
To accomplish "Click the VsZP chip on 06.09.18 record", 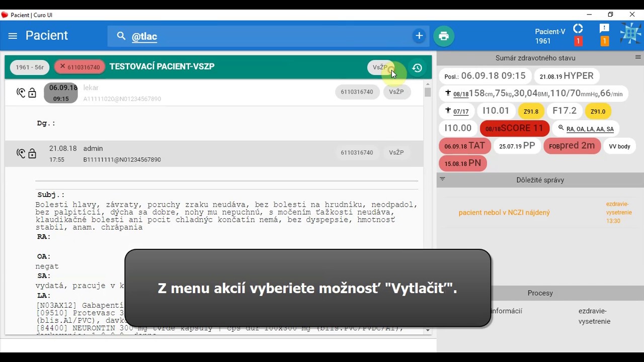I will (396, 92).
